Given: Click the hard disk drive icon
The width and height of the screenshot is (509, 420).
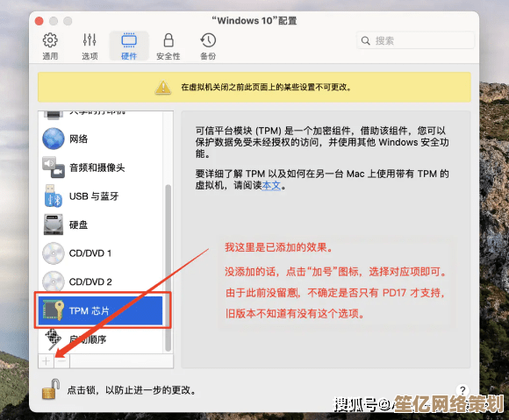Looking at the screenshot, I should (x=54, y=224).
